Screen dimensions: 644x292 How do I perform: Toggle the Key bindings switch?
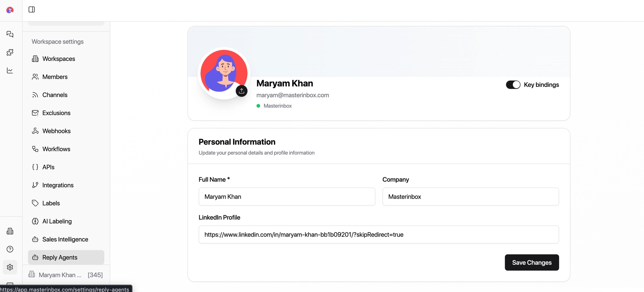click(513, 85)
